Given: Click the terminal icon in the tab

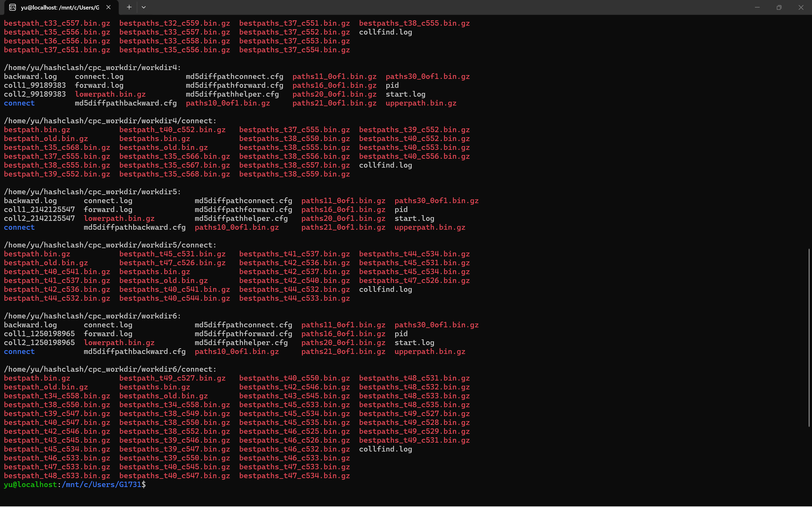Looking at the screenshot, I should click(12, 7).
